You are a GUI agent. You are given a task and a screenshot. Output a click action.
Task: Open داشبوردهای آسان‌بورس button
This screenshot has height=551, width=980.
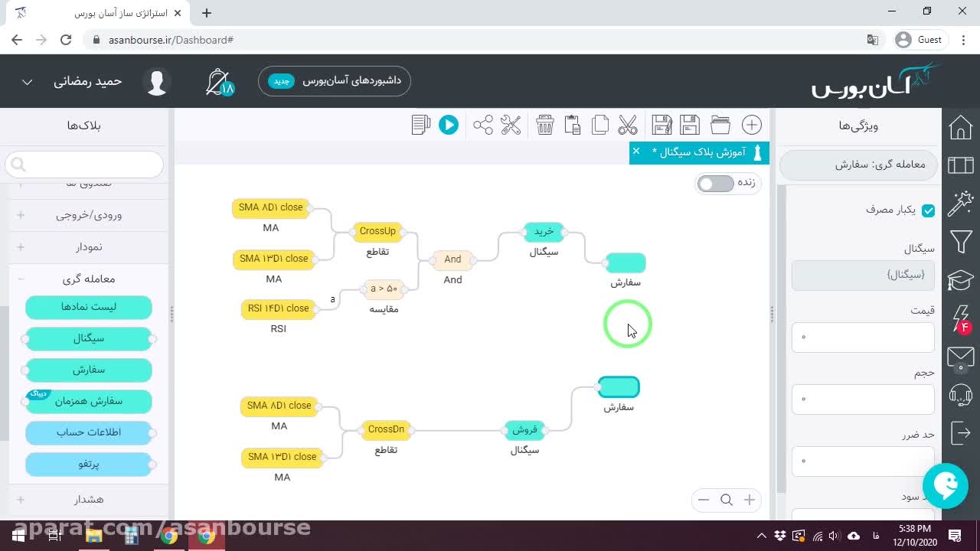335,81
